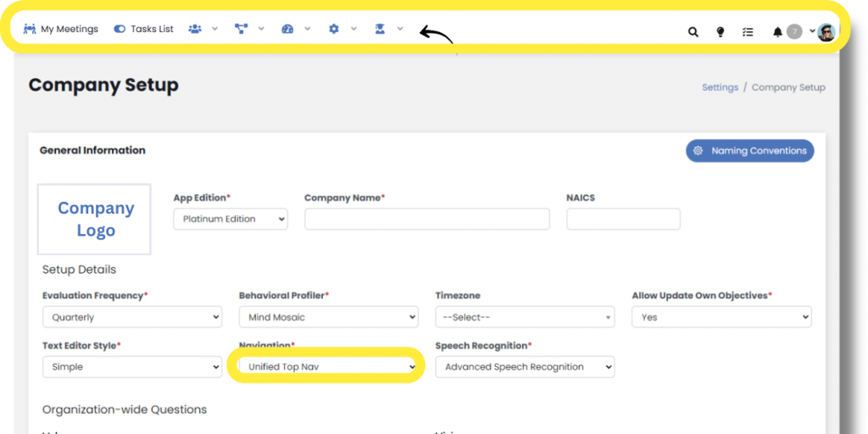This screenshot has width=868, height=434.
Task: Open the checklist tasks icon in header
Action: click(748, 32)
